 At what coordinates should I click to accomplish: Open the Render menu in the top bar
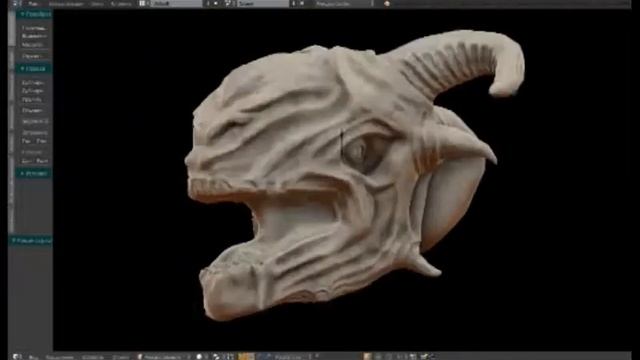(x=66, y=4)
